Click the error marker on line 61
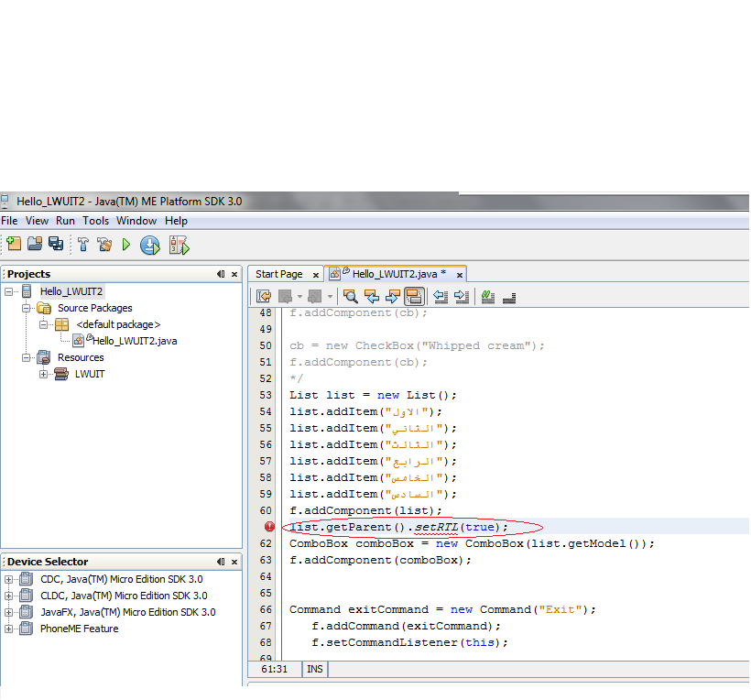751x700 pixels. click(269, 527)
